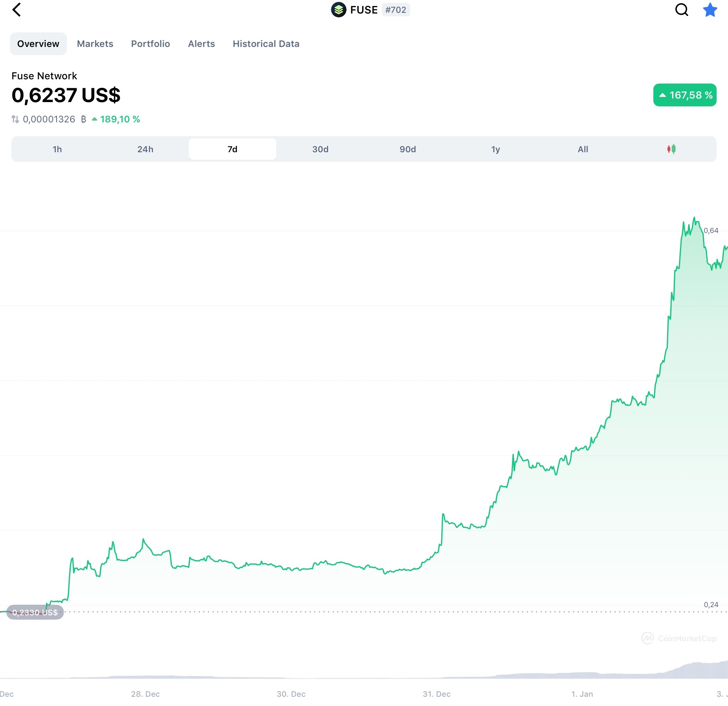
Task: Tap the back arrow icon
Action: point(17,10)
